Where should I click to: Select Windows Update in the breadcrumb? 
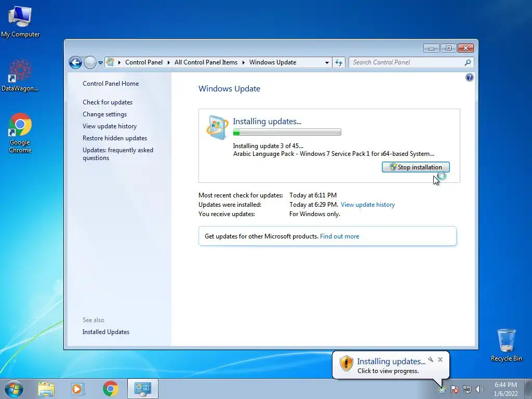273,62
